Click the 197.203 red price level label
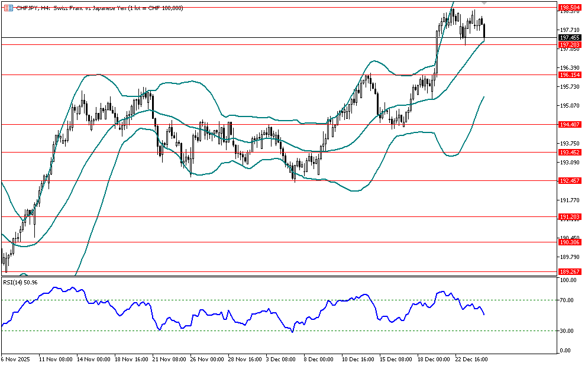This screenshot has width=588, height=366. [x=568, y=45]
